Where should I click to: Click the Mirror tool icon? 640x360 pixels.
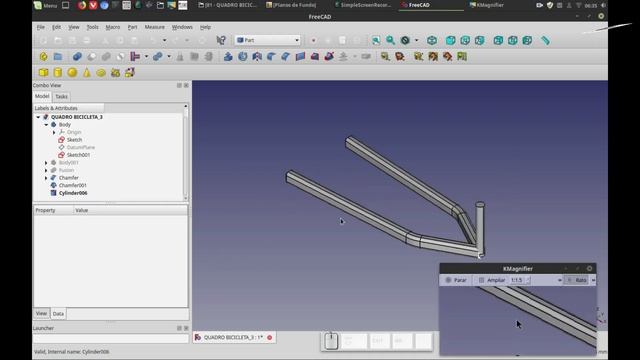pos(257,56)
